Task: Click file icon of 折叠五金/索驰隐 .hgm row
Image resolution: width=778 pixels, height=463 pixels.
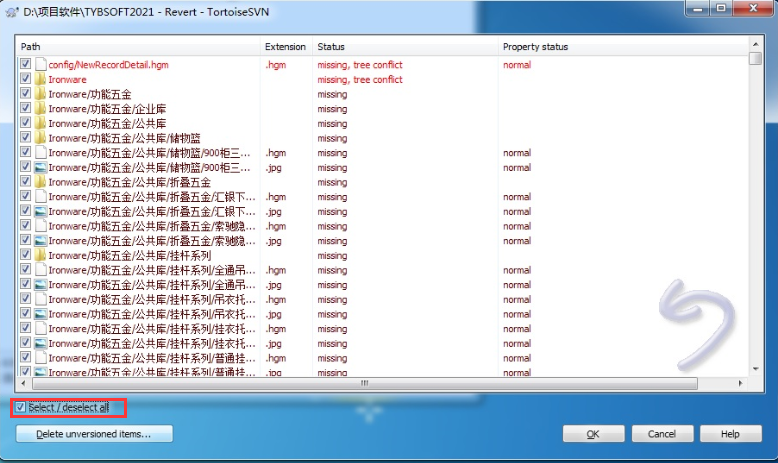Action: [40, 226]
